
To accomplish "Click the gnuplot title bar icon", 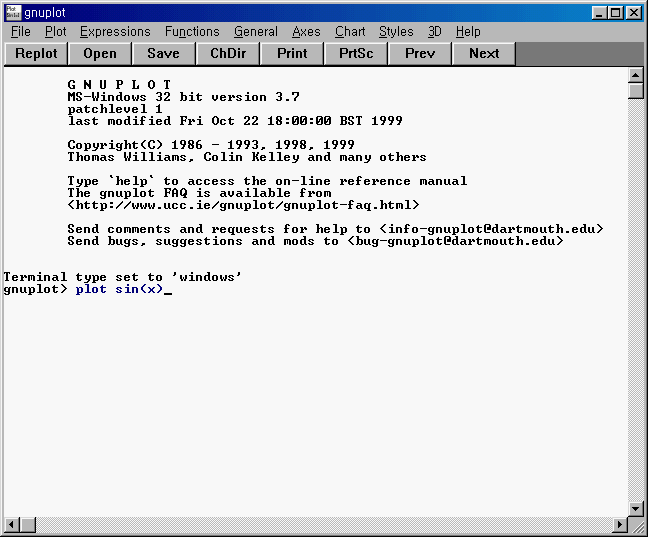I will tap(13, 13).
